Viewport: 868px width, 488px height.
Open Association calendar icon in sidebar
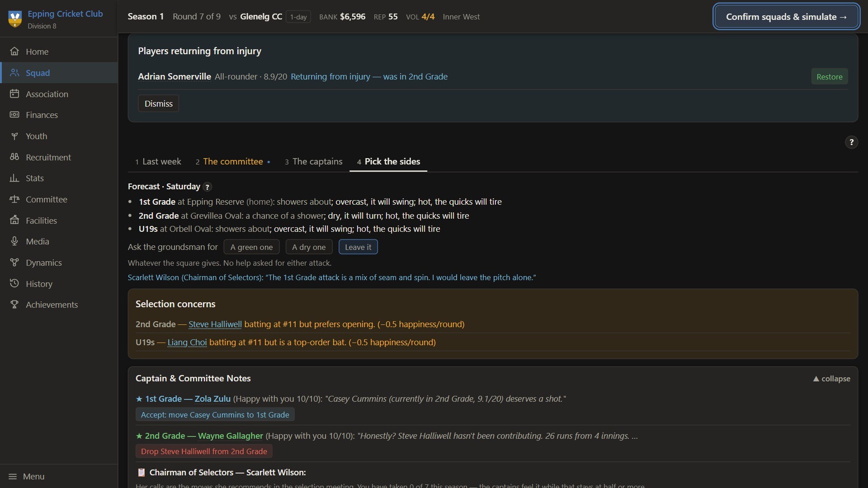pyautogui.click(x=14, y=94)
